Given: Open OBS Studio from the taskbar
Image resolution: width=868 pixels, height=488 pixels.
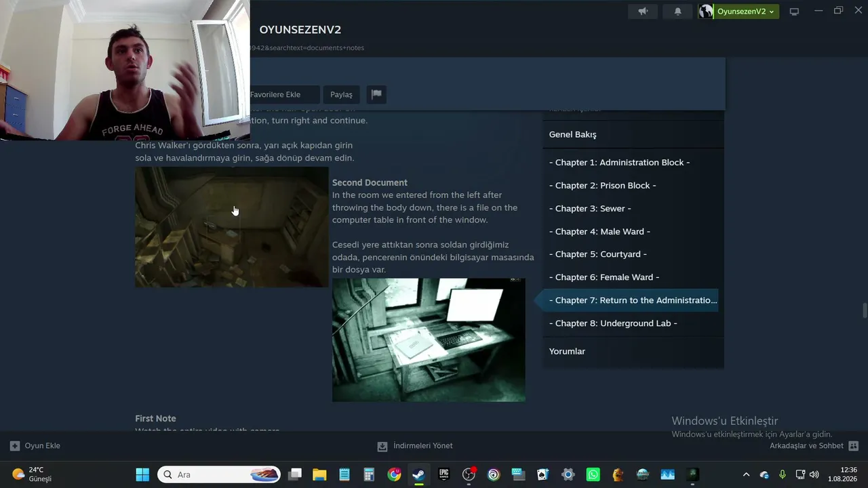Looking at the screenshot, I should [469, 474].
